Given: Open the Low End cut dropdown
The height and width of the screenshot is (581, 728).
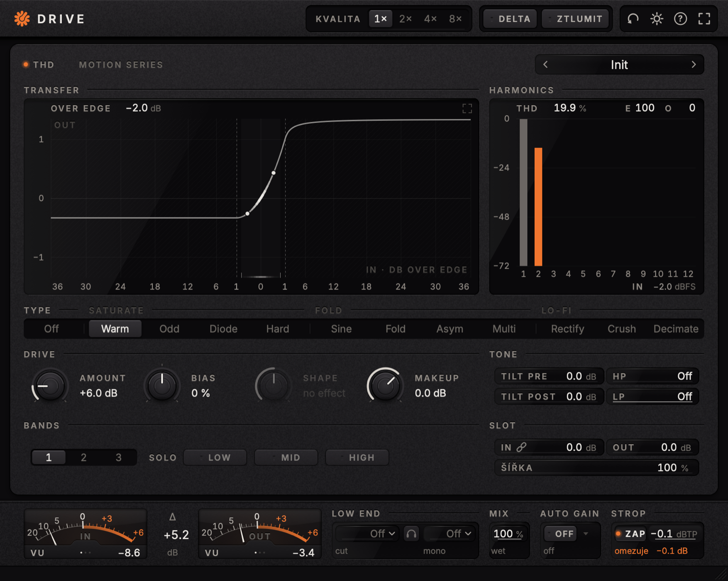Looking at the screenshot, I should click(368, 534).
